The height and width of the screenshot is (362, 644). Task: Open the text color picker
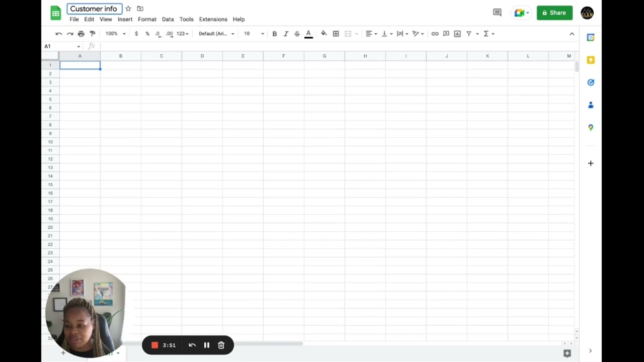point(308,34)
